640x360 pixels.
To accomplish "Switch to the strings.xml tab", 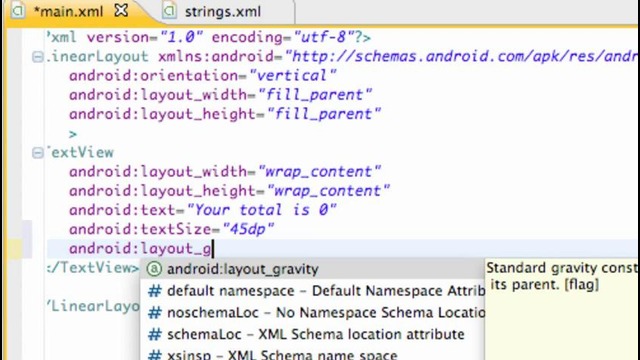I will [222, 11].
